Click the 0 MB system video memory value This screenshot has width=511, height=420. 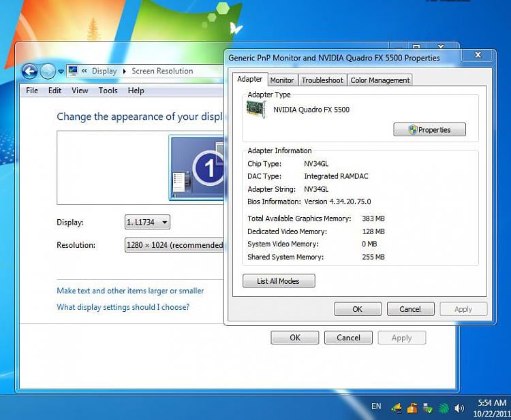tap(369, 244)
